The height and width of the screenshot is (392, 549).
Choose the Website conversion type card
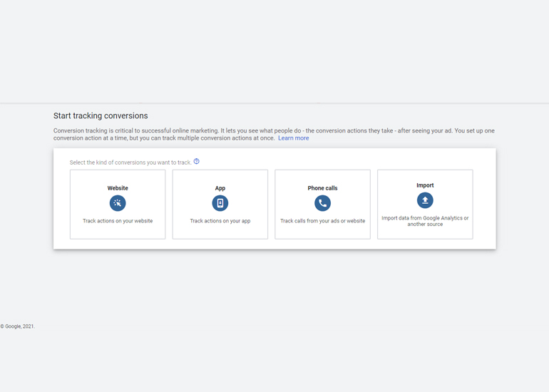point(118,205)
